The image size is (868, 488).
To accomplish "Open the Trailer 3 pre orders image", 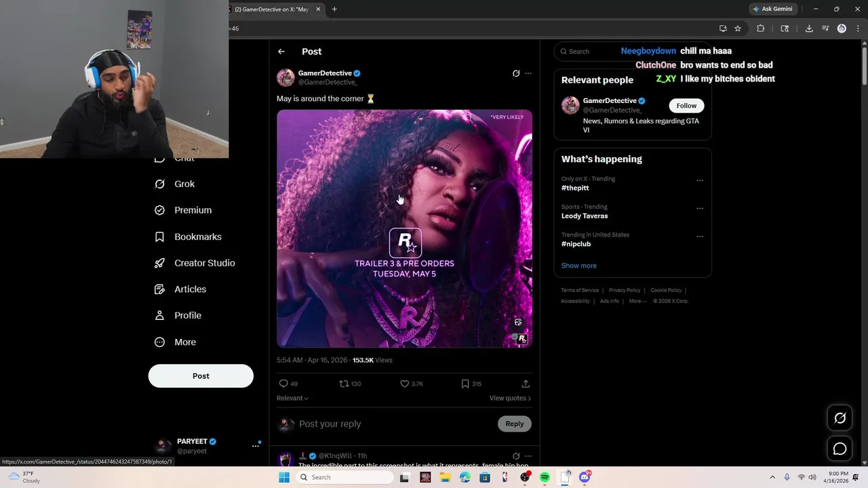I will [404, 228].
